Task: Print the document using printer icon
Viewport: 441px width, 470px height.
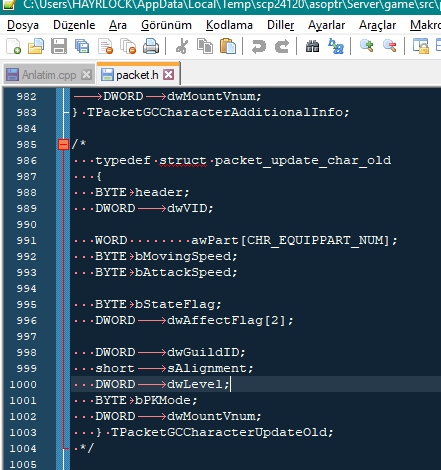Action: coord(151,46)
